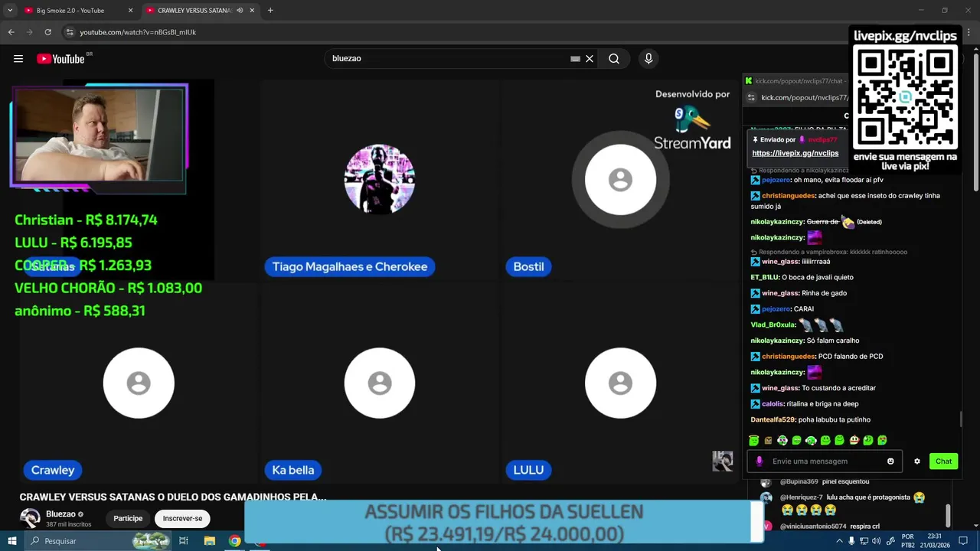Send message with green Chat button

tap(943, 461)
